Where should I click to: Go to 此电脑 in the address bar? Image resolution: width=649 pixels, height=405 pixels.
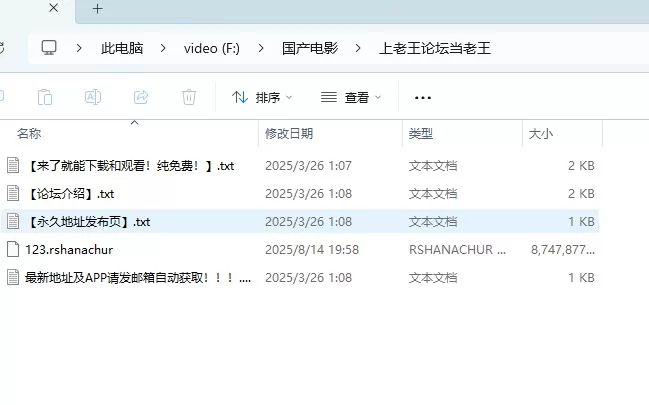[x=122, y=48]
